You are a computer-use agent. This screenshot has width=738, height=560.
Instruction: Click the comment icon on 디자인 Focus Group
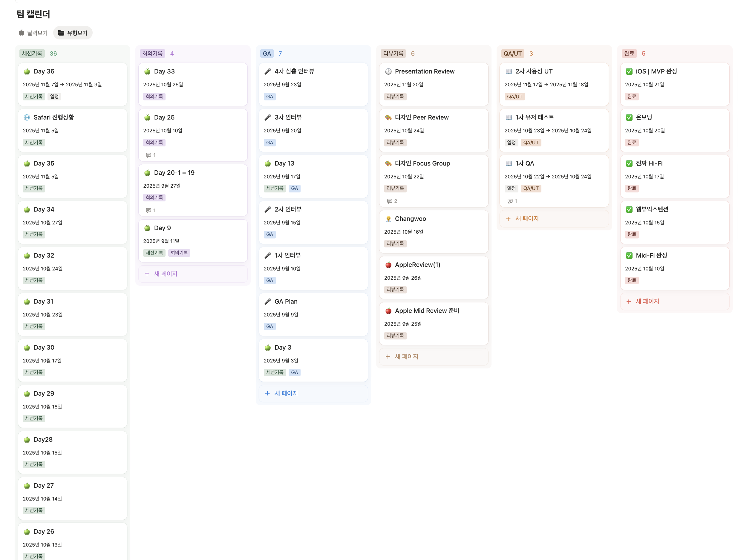tap(389, 201)
